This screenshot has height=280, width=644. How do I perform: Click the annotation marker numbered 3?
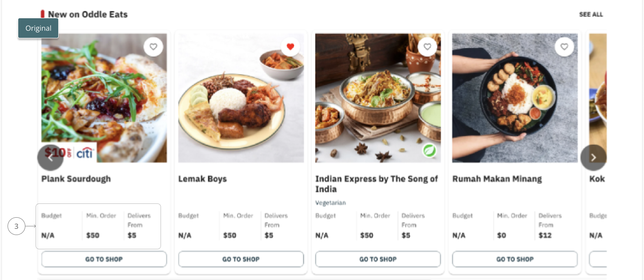[16, 226]
